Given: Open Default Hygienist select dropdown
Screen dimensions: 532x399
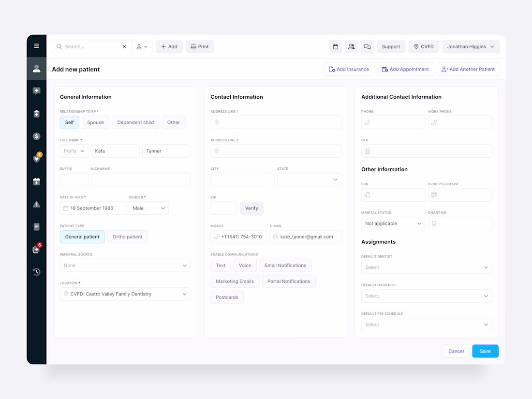Looking at the screenshot, I should 427,296.
